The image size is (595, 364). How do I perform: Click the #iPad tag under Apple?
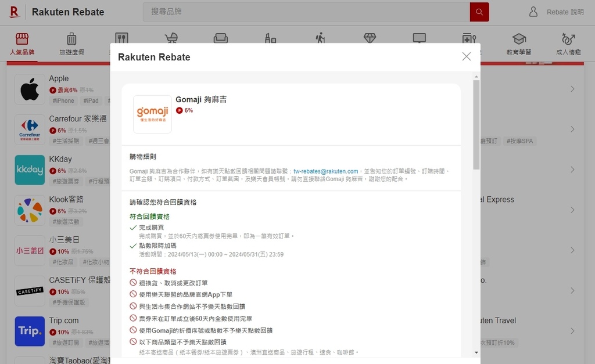91,101
